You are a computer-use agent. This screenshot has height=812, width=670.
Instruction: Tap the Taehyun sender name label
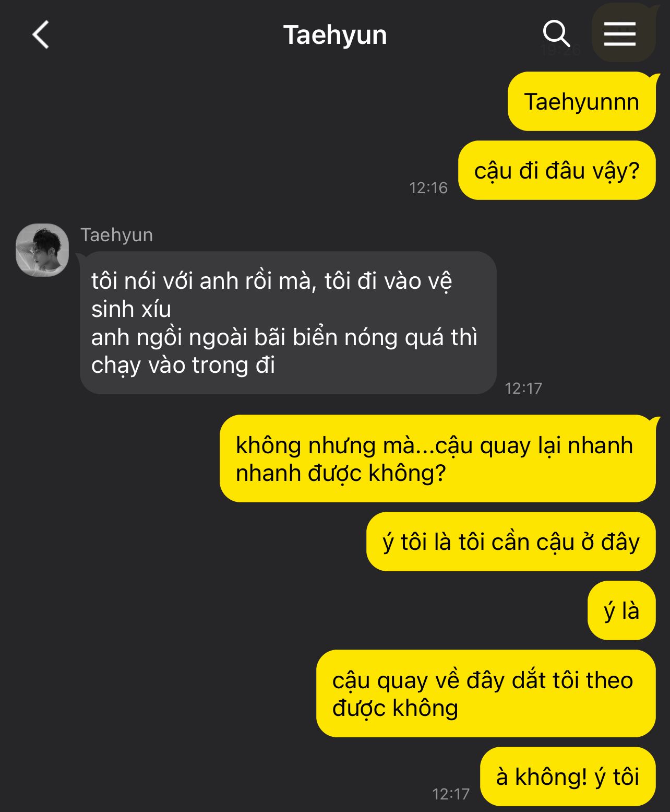coord(116,235)
